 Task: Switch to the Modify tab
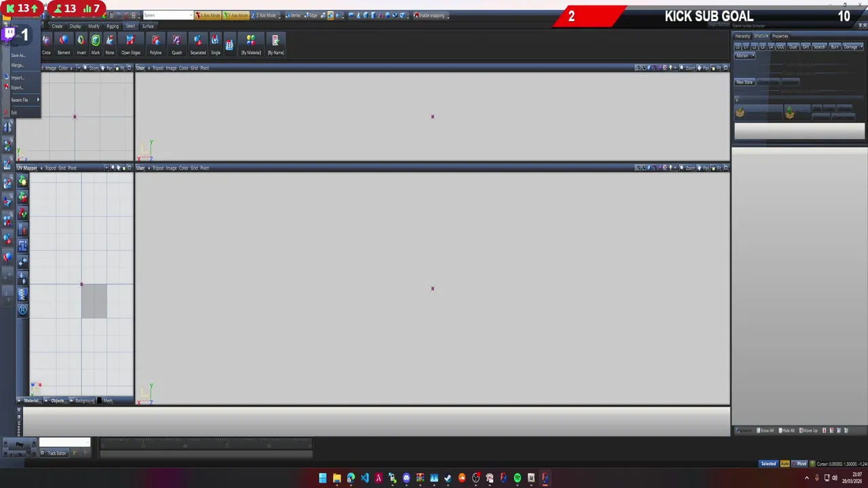(x=94, y=26)
